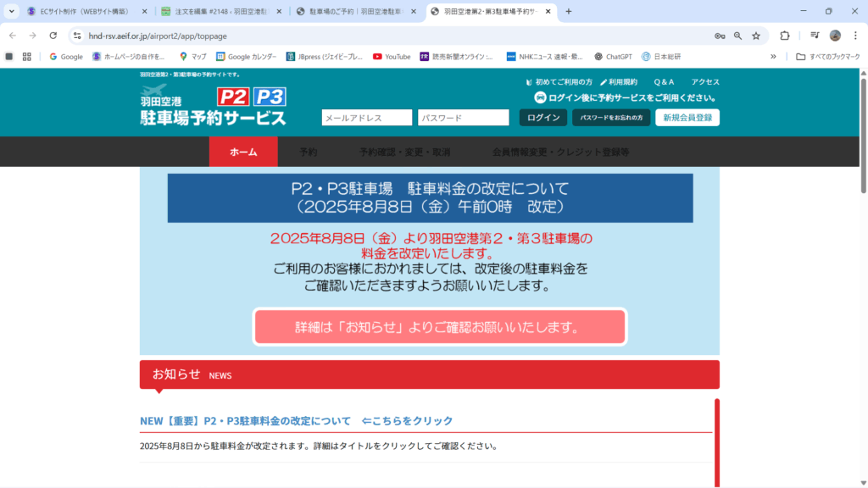
Task: Click the page's vertical scrollbar thumb
Action: coord(863,136)
